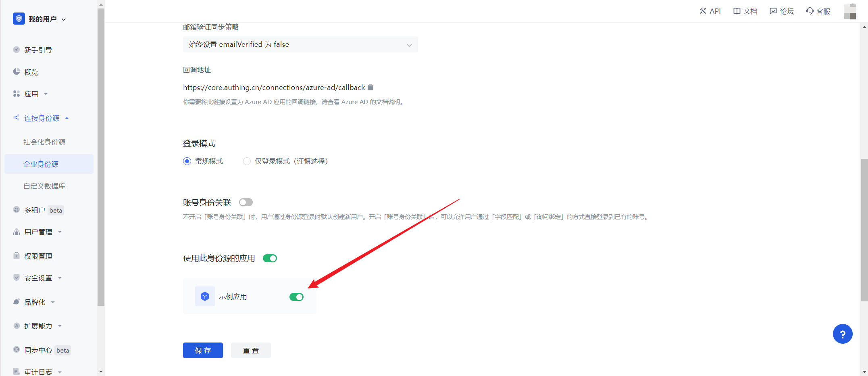
Task: Open 论坛 forum from the header
Action: pos(781,11)
